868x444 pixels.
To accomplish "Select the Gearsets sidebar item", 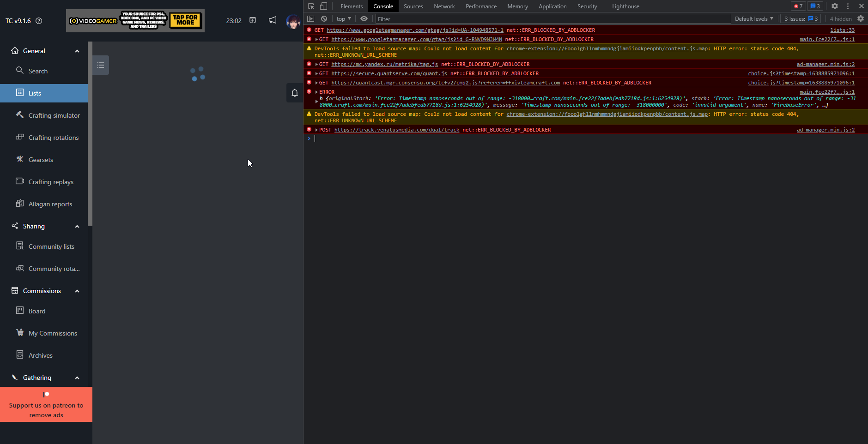I will 40,159.
